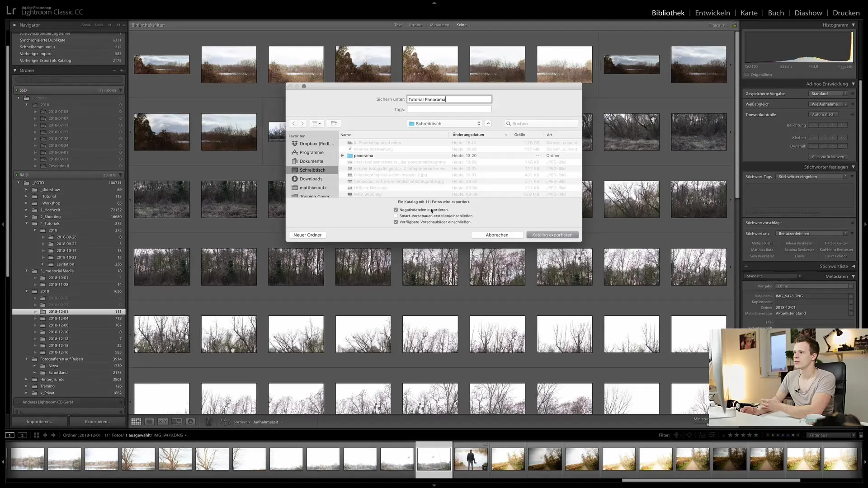Image resolution: width=868 pixels, height=488 pixels.
Task: Open compare view (XY) icon
Action: (163, 422)
